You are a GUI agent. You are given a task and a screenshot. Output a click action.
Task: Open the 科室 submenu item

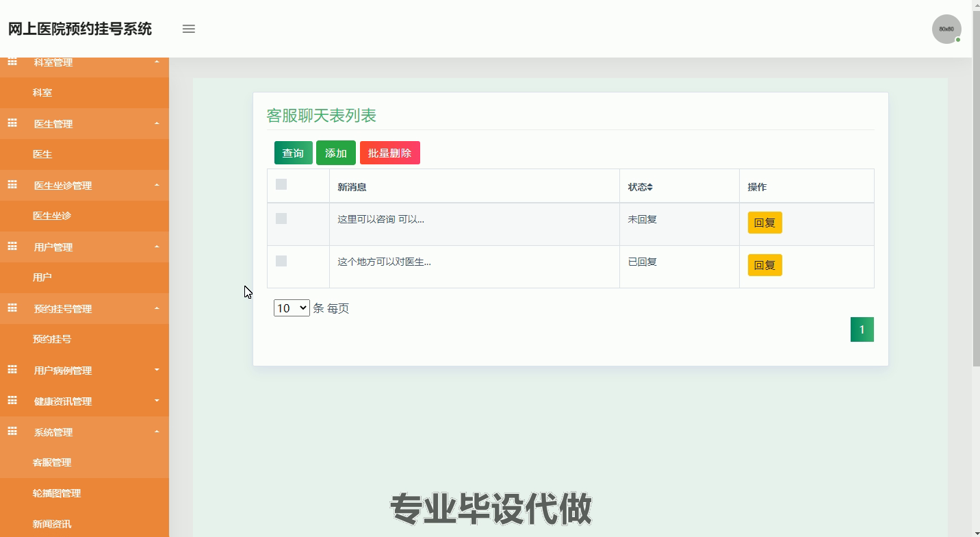pos(84,92)
